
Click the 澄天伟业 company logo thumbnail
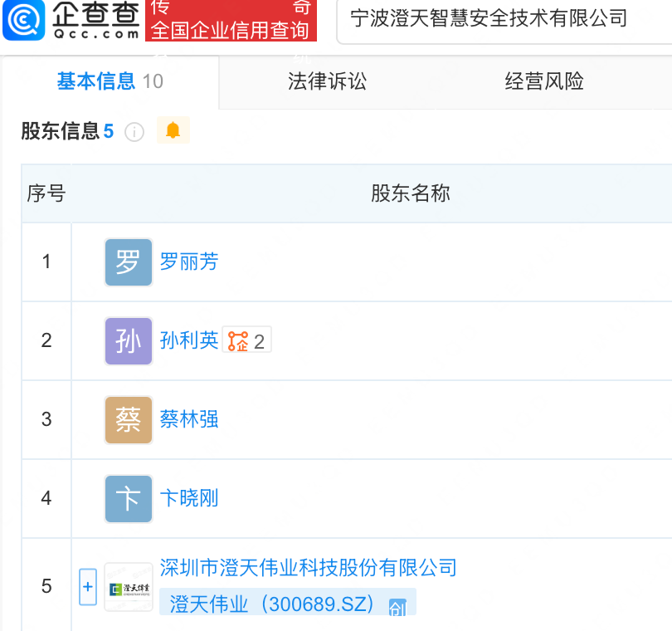click(129, 587)
